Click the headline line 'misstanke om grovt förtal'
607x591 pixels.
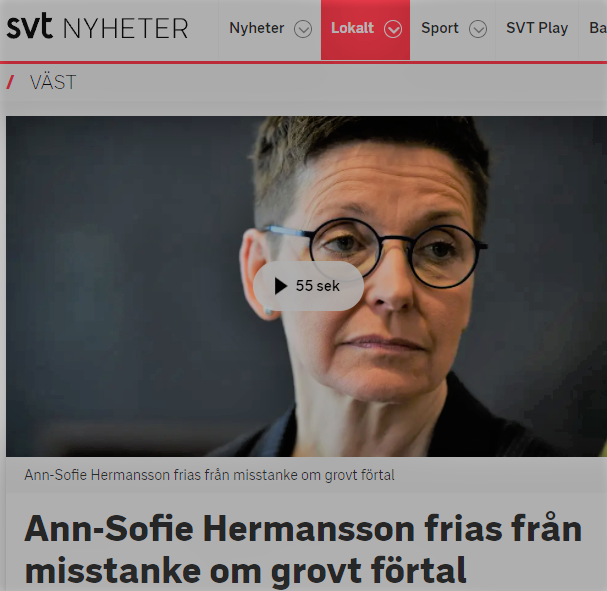pos(245,570)
